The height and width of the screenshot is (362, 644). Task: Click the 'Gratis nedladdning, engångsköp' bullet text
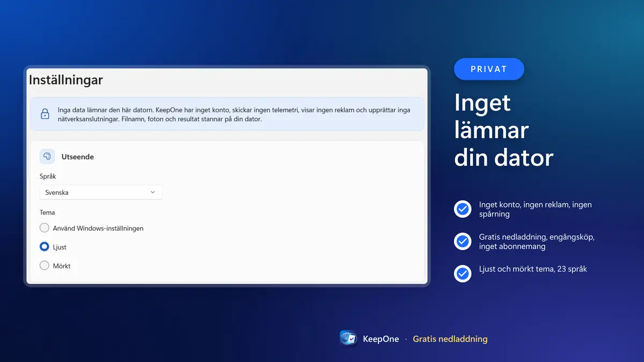pos(537,241)
